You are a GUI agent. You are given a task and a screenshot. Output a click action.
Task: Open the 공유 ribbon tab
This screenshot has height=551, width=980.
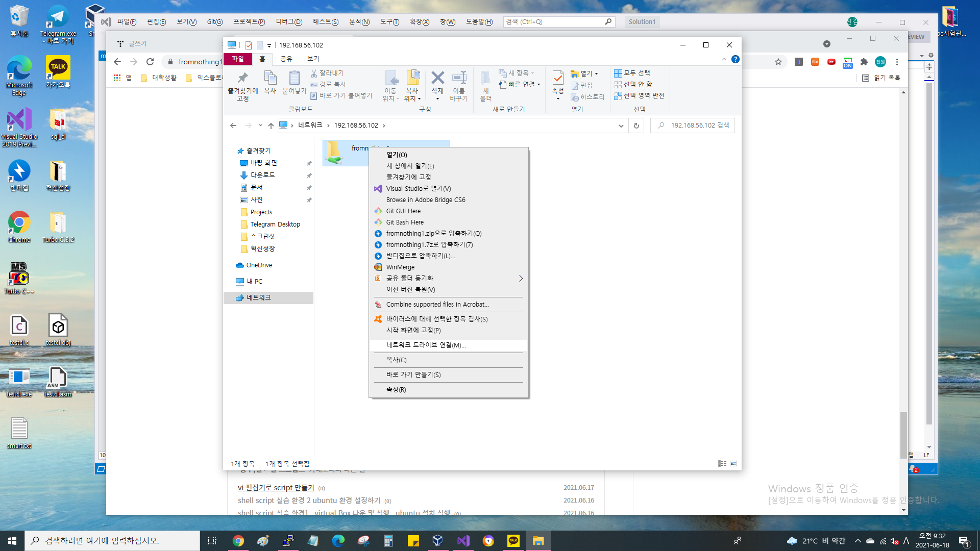(x=286, y=59)
